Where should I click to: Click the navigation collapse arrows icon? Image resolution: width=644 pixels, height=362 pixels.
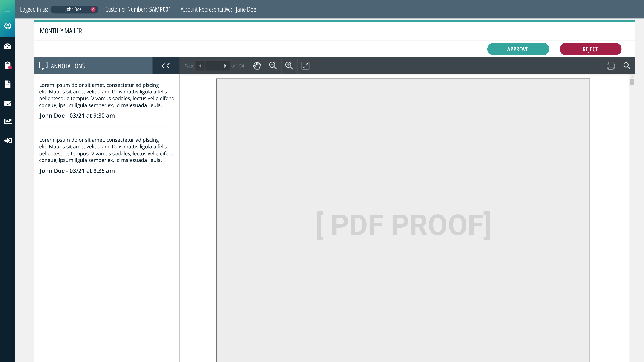[165, 65]
